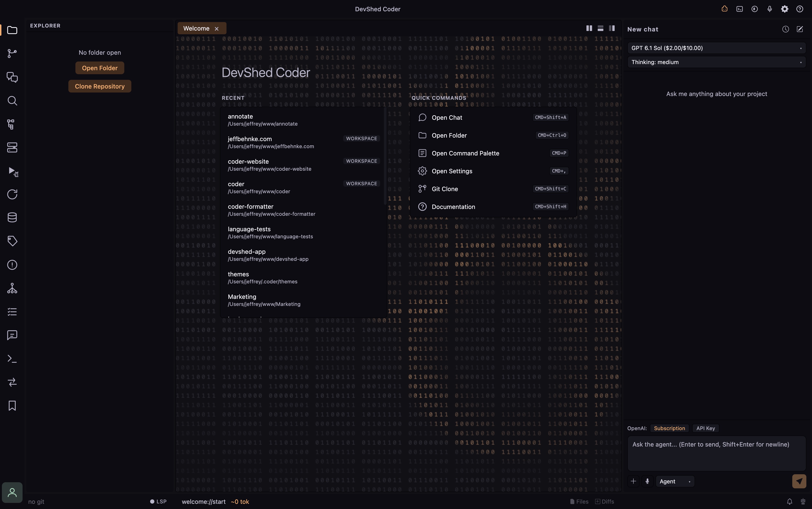Click the help question icon in title bar
The width and height of the screenshot is (812, 509).
pos(800,9)
